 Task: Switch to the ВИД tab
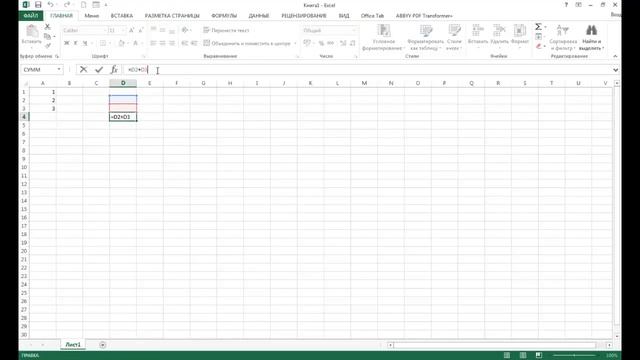[344, 16]
